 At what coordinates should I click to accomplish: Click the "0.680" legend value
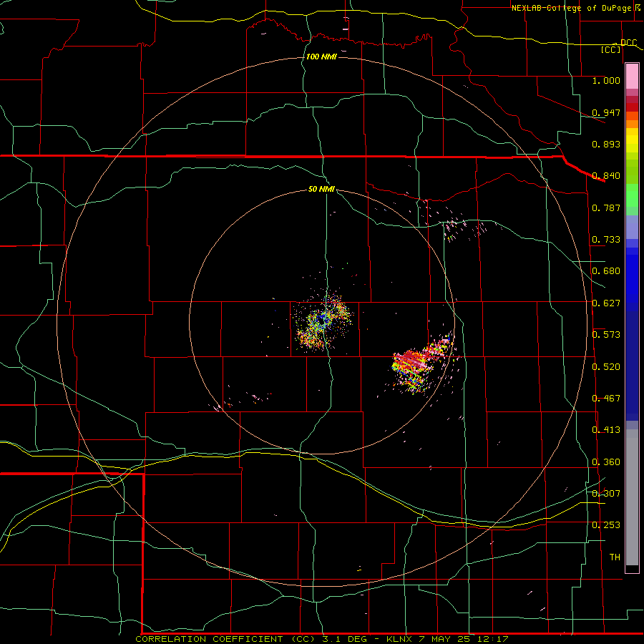point(606,271)
